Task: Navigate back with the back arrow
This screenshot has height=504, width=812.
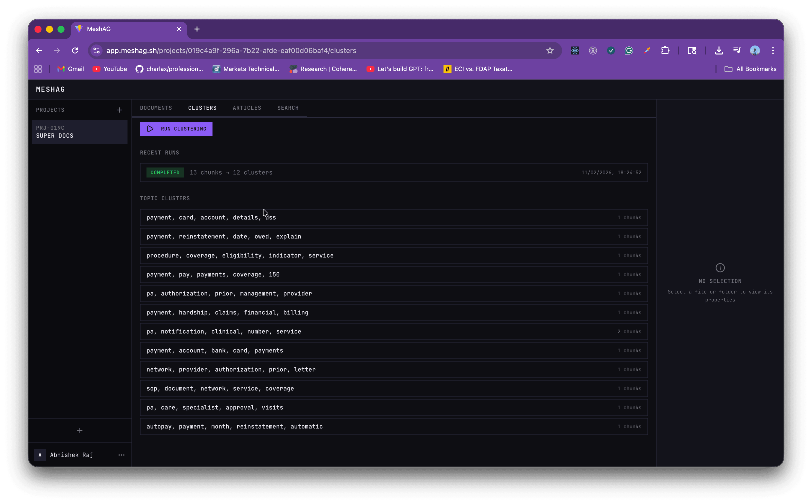Action: click(x=39, y=50)
